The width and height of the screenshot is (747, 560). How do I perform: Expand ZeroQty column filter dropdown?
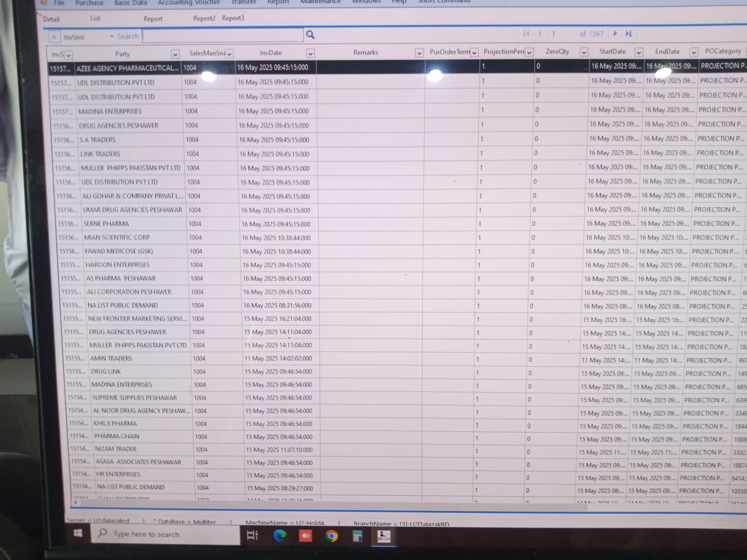click(584, 52)
